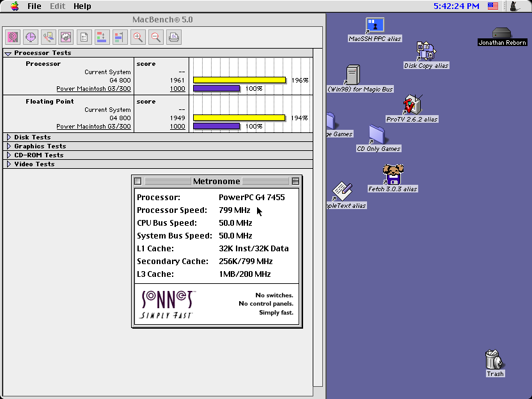Select the CD Only Games folder icon
532x399 pixels.
377,134
